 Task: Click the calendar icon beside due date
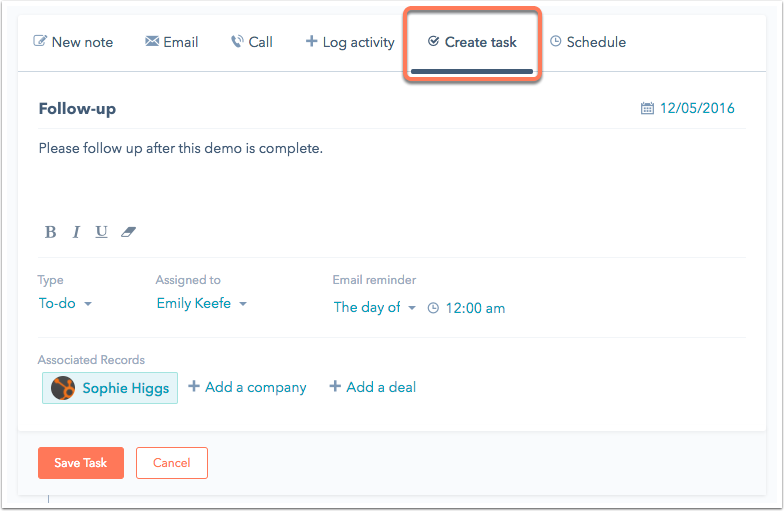pos(647,108)
